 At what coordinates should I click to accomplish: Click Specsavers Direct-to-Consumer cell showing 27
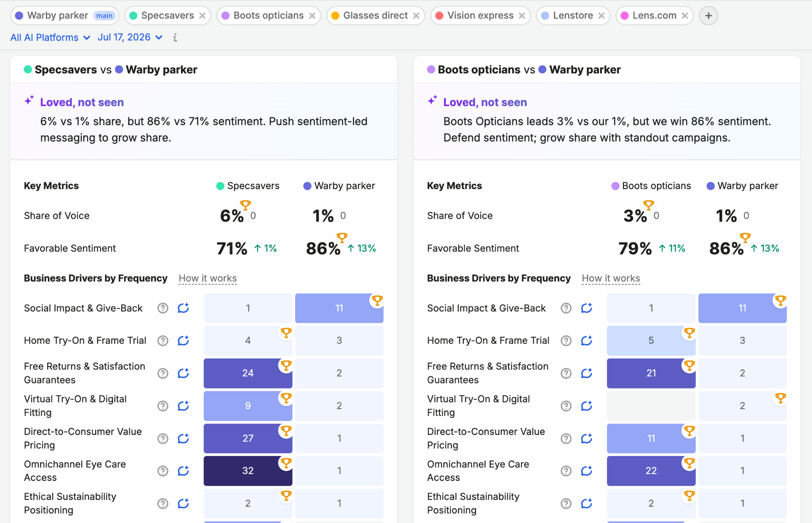tap(248, 438)
